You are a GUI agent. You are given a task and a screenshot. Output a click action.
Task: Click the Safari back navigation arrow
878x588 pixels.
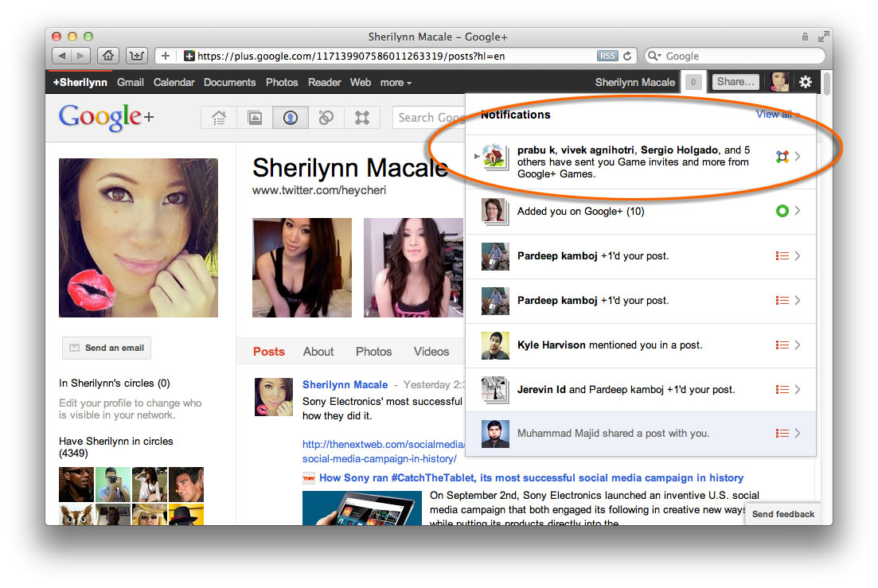61,56
